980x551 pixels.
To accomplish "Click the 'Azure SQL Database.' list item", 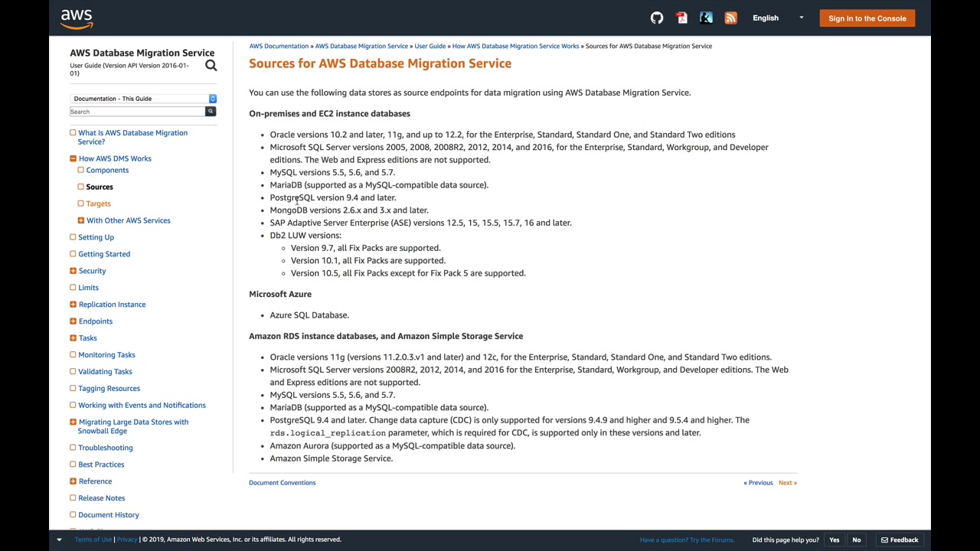I will [309, 315].
